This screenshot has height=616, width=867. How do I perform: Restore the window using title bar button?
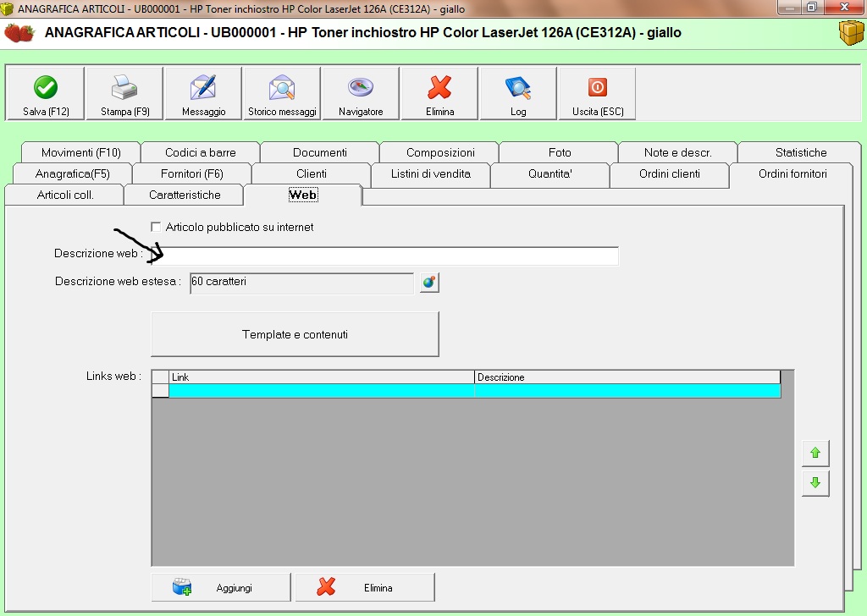point(812,7)
